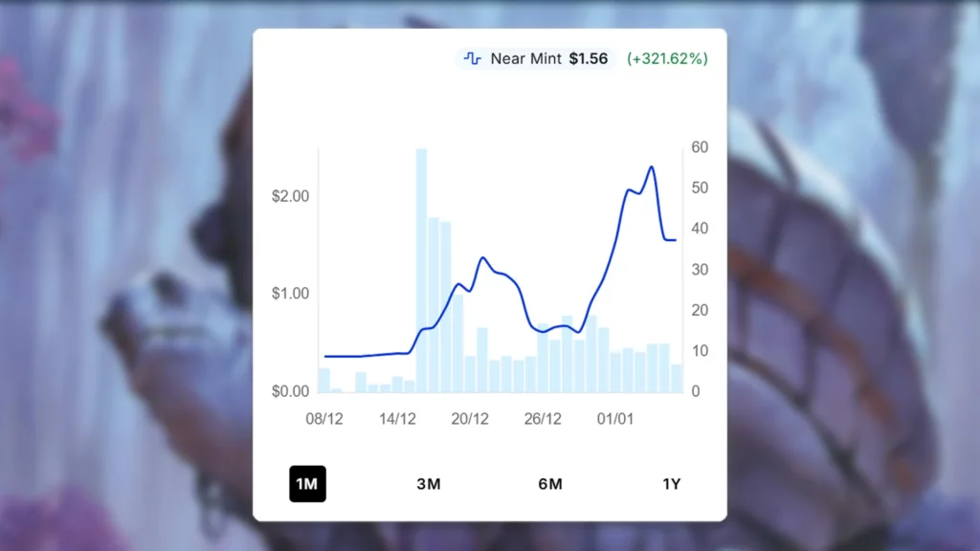This screenshot has width=980, height=551.
Task: Click the 08/12 date axis label
Action: point(324,419)
